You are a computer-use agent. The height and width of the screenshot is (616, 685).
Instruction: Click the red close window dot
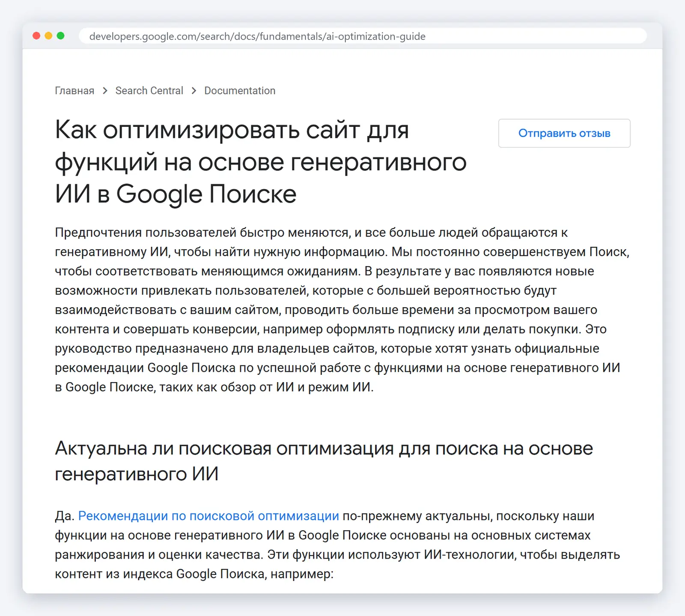click(x=36, y=36)
